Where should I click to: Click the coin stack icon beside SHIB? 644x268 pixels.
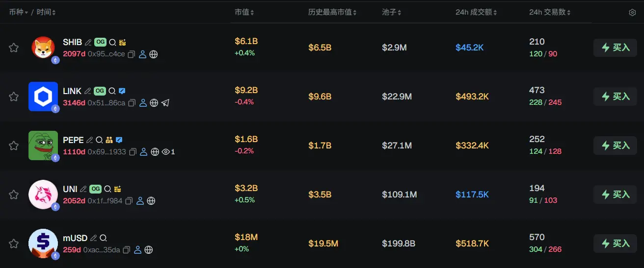coord(123,43)
